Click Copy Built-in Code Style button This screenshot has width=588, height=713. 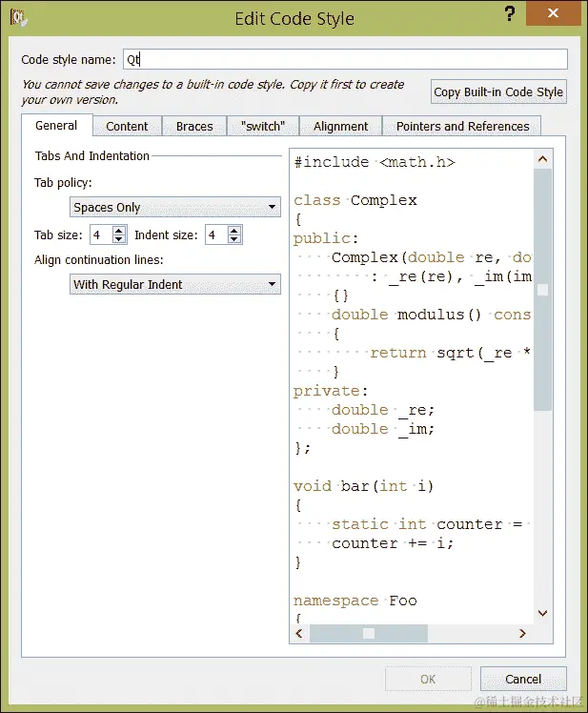[498, 92]
